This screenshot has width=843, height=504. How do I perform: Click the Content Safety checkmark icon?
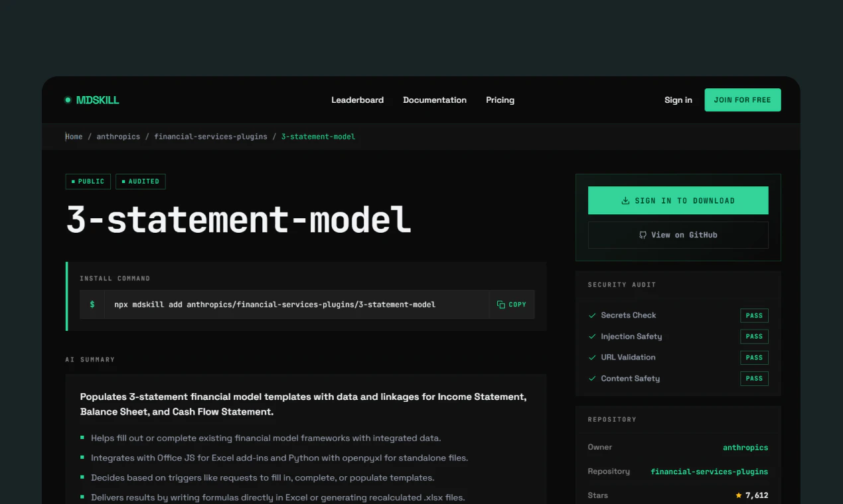[x=593, y=379]
